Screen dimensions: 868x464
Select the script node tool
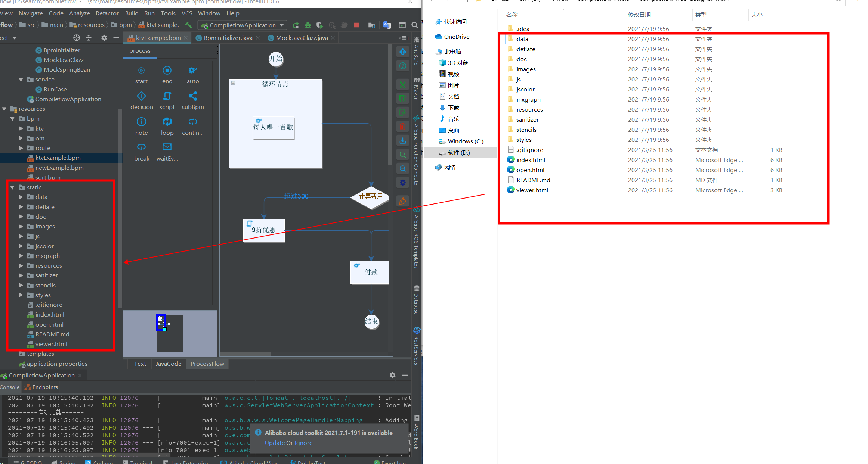coord(167,100)
